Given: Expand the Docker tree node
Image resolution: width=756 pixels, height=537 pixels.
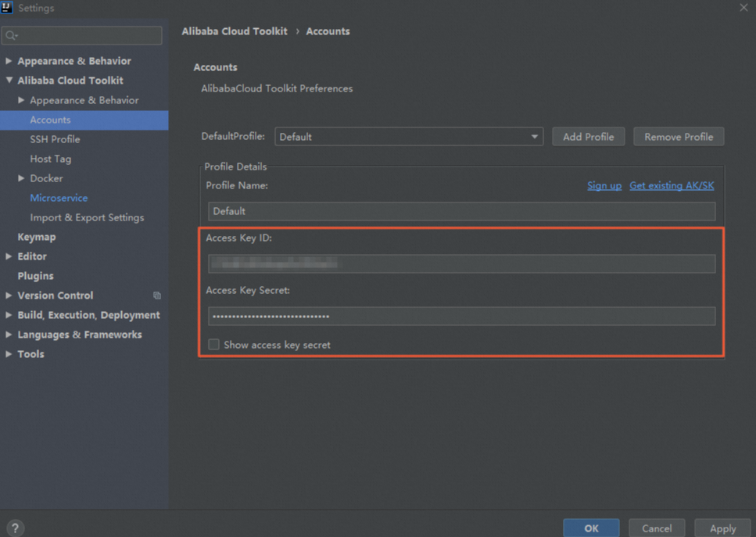Looking at the screenshot, I should tap(21, 178).
